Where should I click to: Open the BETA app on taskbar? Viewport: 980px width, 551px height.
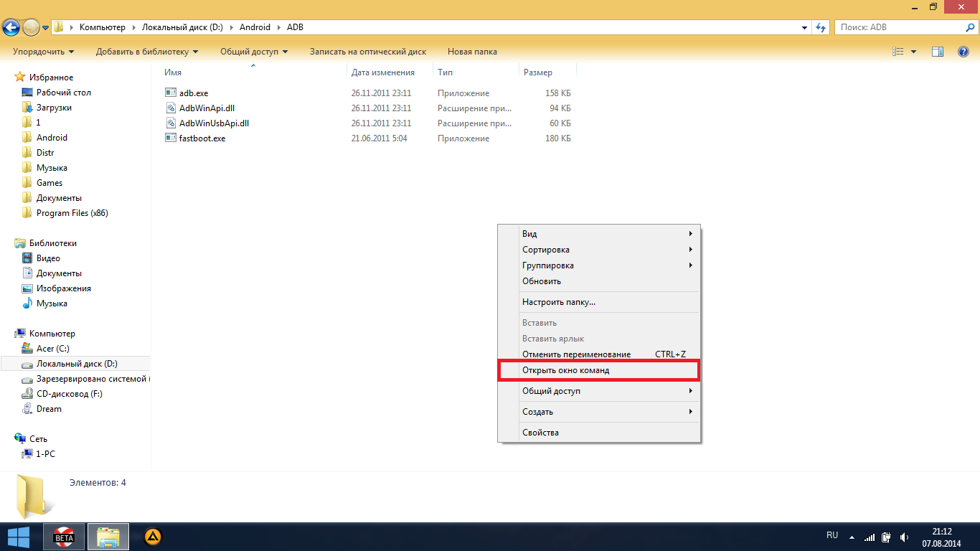point(65,537)
